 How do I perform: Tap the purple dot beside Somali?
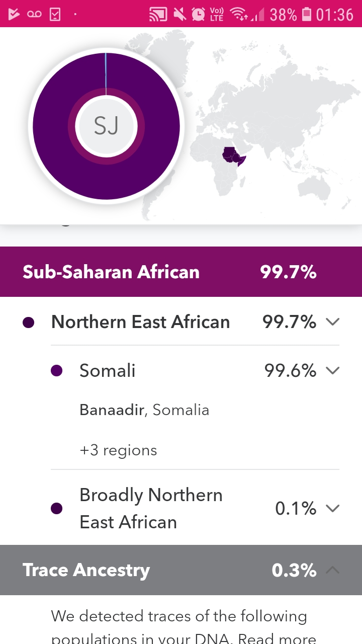[x=57, y=371]
